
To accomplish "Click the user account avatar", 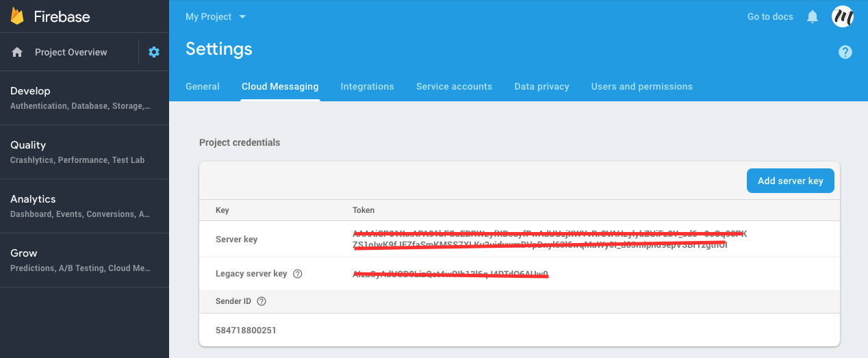I will point(842,16).
